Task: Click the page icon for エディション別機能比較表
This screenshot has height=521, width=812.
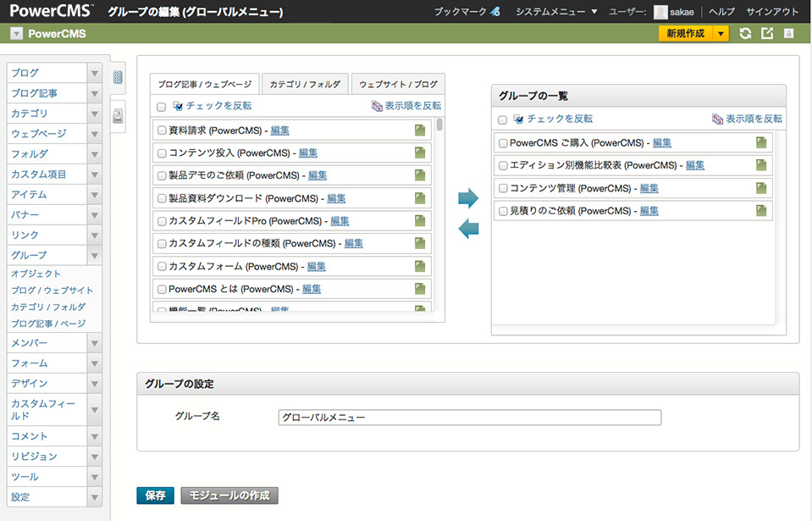Action: (760, 165)
